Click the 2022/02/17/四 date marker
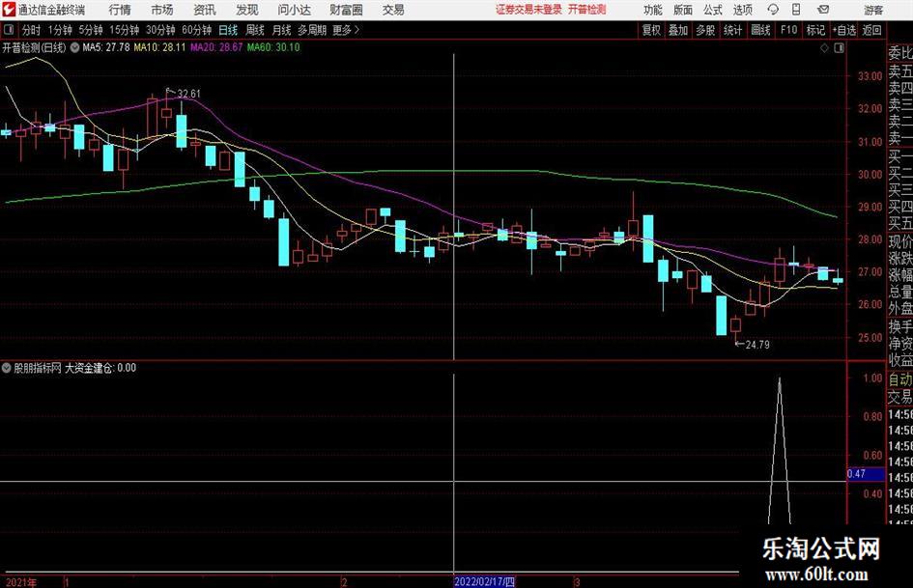Screen dimensions: 913x588 484,581
